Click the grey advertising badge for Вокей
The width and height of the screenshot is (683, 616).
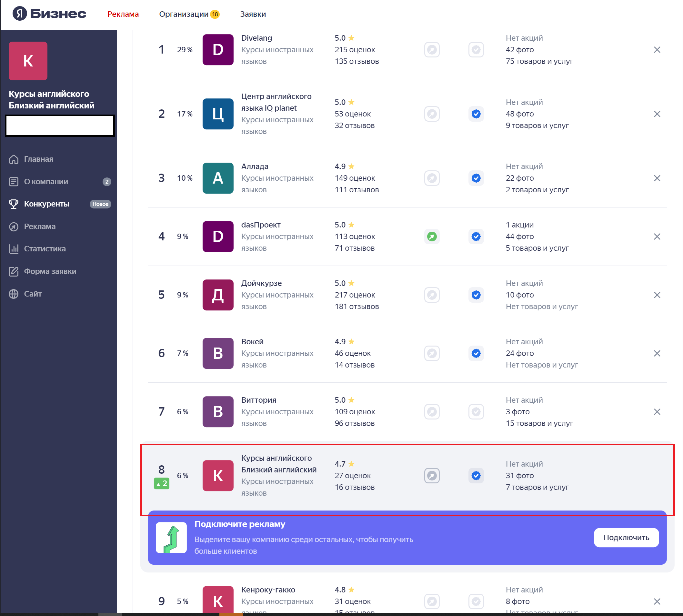tap(432, 353)
